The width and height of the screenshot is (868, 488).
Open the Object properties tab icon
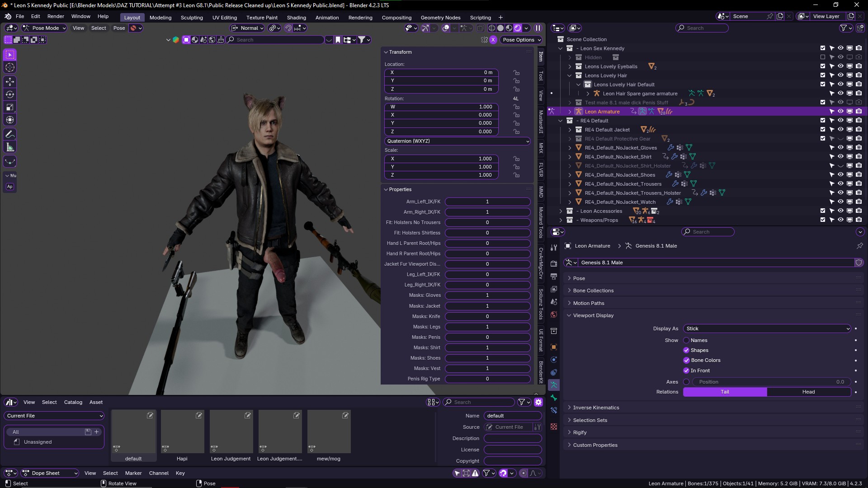point(554,347)
